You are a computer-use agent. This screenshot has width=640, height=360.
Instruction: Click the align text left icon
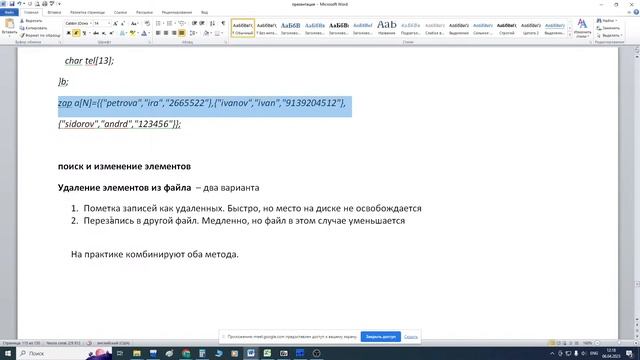click(x=158, y=33)
